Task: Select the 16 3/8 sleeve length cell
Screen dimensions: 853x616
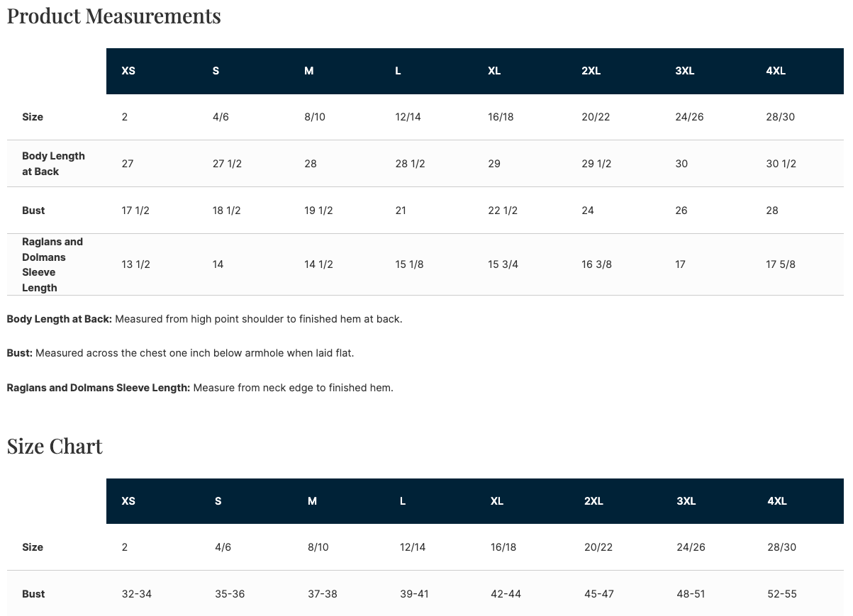Action: (596, 264)
